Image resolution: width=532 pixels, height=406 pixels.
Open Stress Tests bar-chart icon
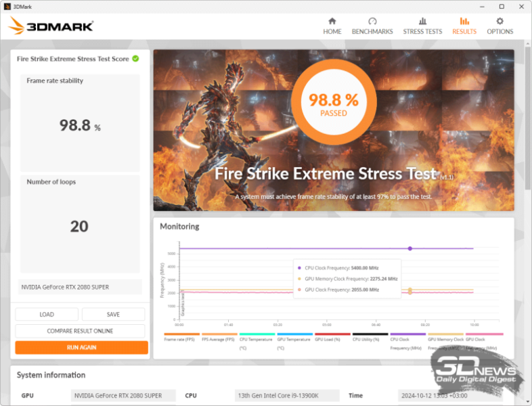(422, 22)
